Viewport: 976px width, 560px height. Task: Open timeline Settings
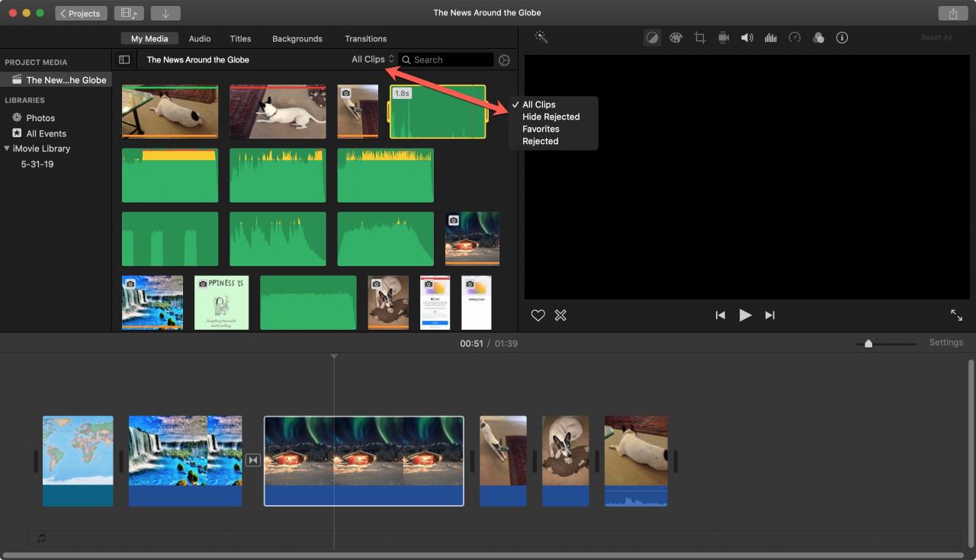[x=945, y=342]
